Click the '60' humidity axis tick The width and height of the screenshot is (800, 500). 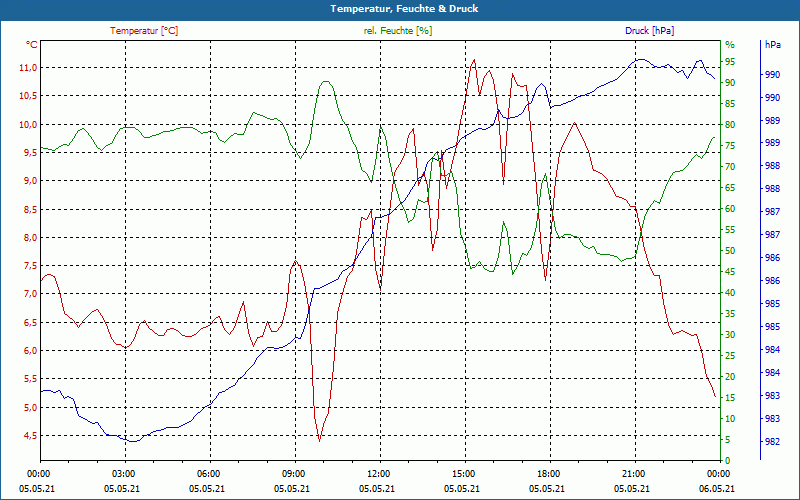[x=730, y=209]
